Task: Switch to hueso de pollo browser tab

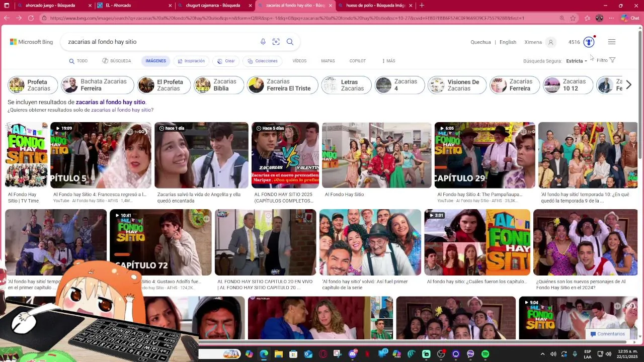Action: click(376, 6)
